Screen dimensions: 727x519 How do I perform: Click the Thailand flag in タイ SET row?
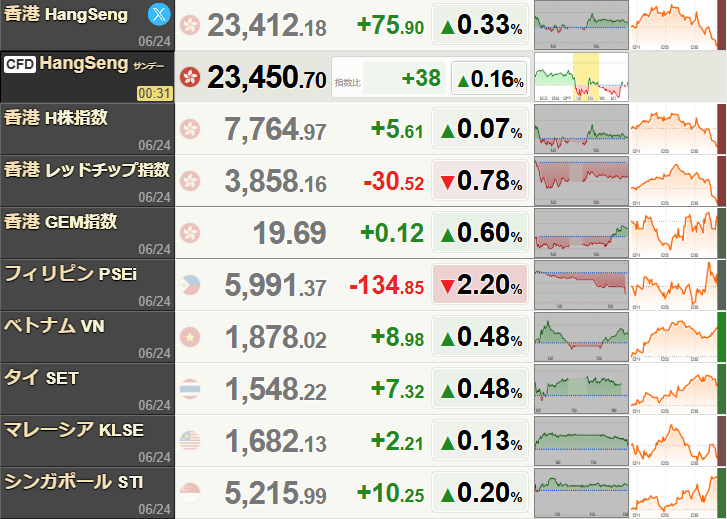click(190, 389)
